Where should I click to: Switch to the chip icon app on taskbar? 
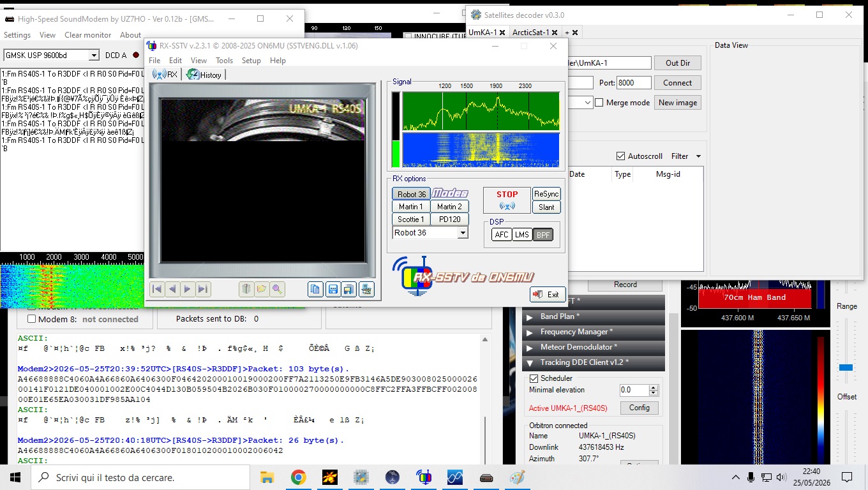point(361,477)
